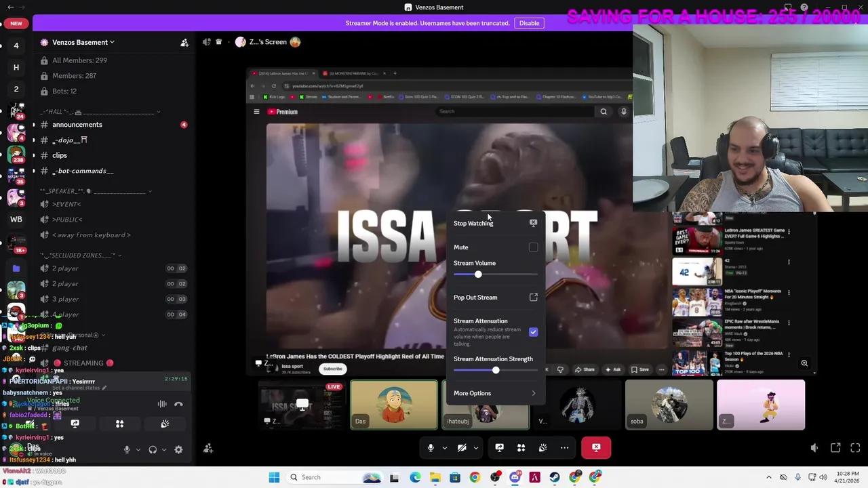Join the away from keyboard channel
868x488 pixels.
click(x=113, y=235)
